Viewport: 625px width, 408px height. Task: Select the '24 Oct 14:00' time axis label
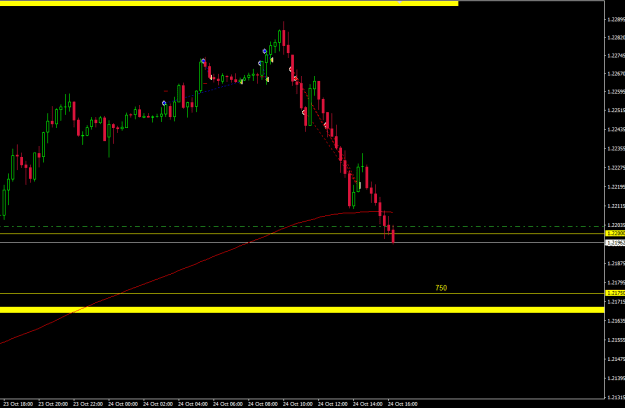pos(368,404)
